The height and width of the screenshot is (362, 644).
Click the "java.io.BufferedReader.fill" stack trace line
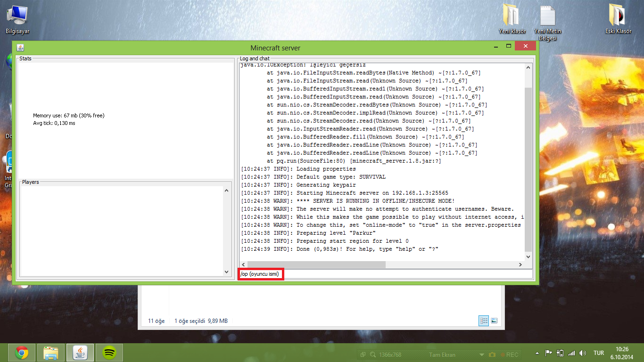tap(365, 137)
